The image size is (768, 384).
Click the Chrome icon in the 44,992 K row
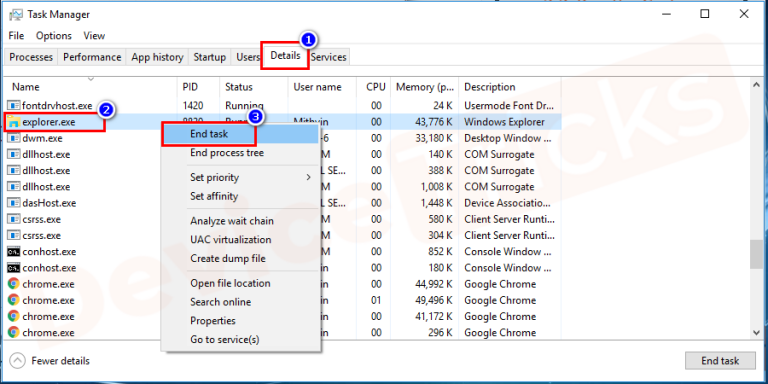click(13, 284)
